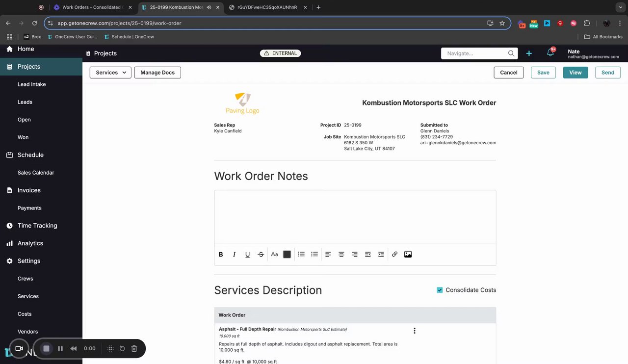This screenshot has width=628, height=364.
Task: Open the Schedule | OneCrew bookmark
Action: pos(129,37)
